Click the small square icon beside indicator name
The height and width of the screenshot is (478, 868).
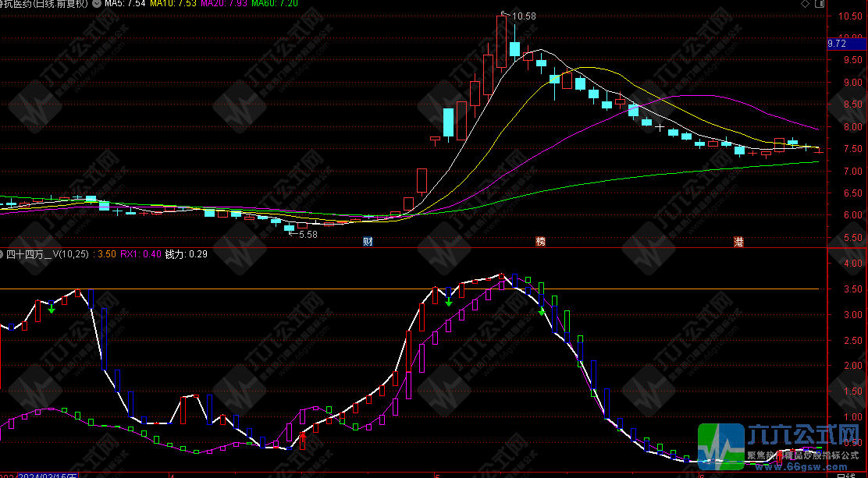coord(3,254)
